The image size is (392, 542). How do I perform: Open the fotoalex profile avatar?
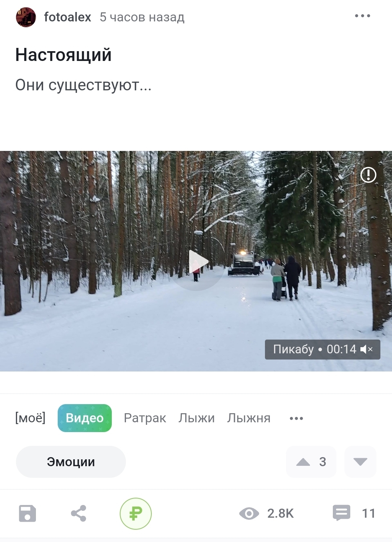pos(26,17)
